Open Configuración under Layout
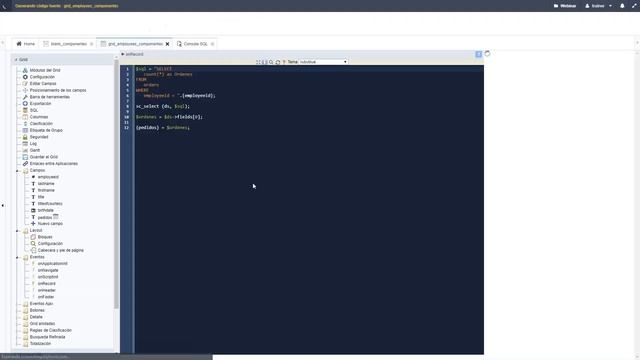 pos(50,244)
